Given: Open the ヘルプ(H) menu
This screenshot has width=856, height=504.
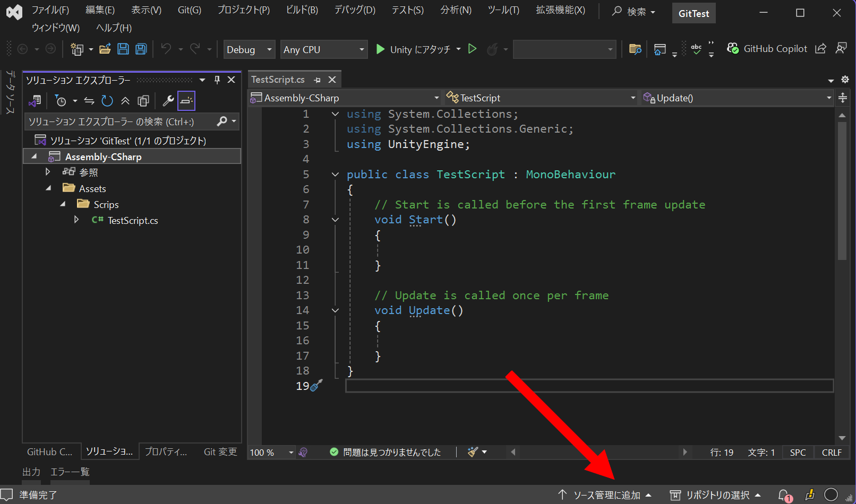Looking at the screenshot, I should pos(114,28).
